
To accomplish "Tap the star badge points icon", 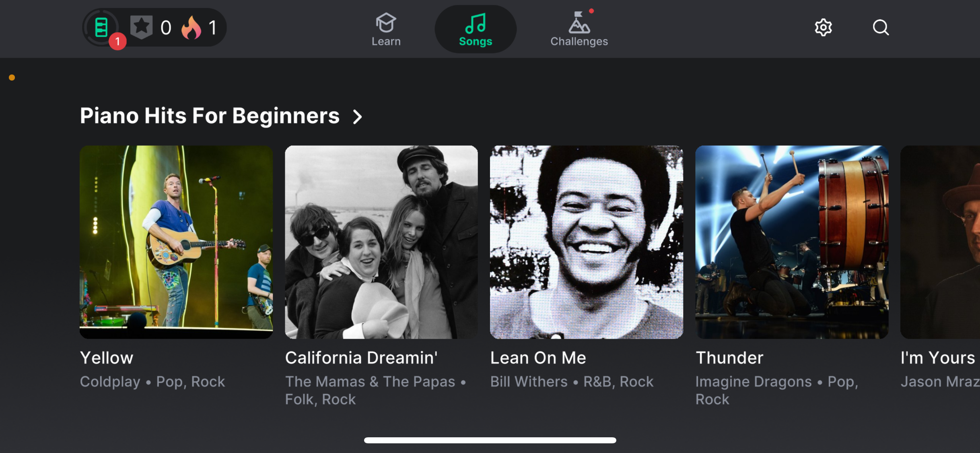I will point(141,27).
